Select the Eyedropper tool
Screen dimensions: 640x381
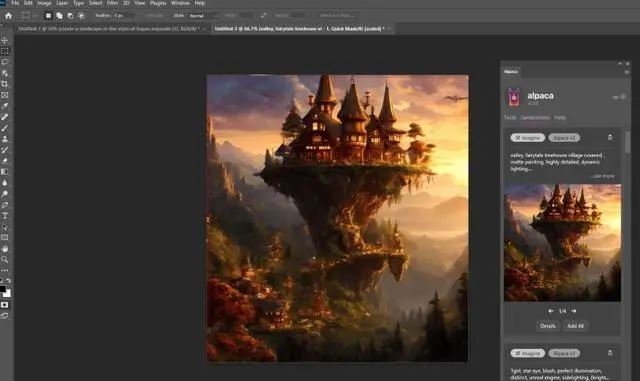[4, 106]
